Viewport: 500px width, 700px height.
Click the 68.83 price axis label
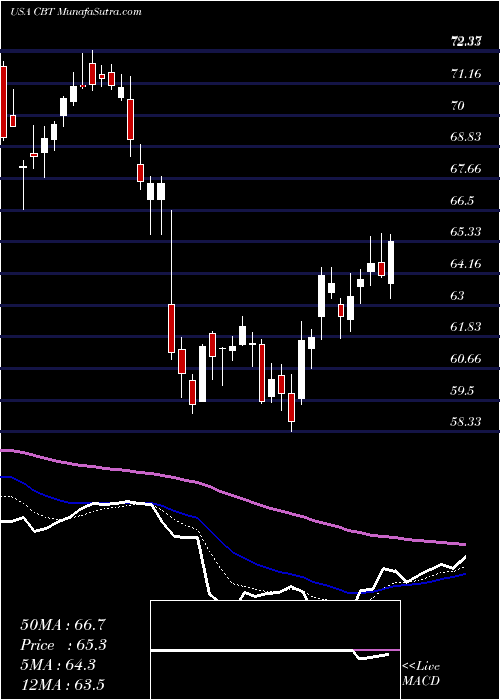point(466,137)
